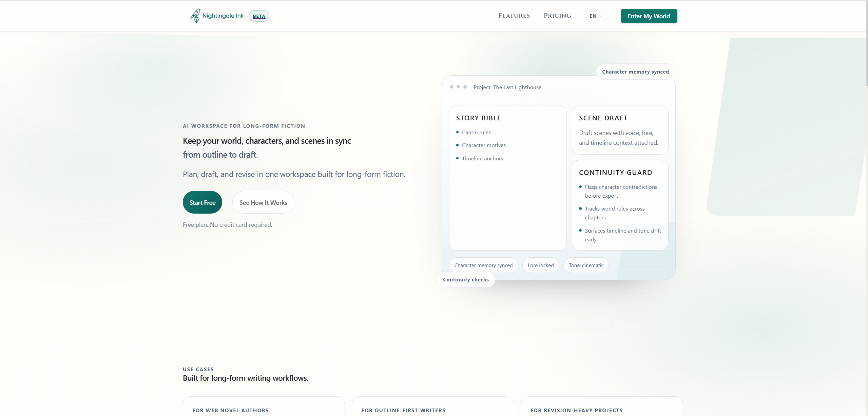Click the BETA badge next to logo
868x416 pixels.
[x=259, y=16]
